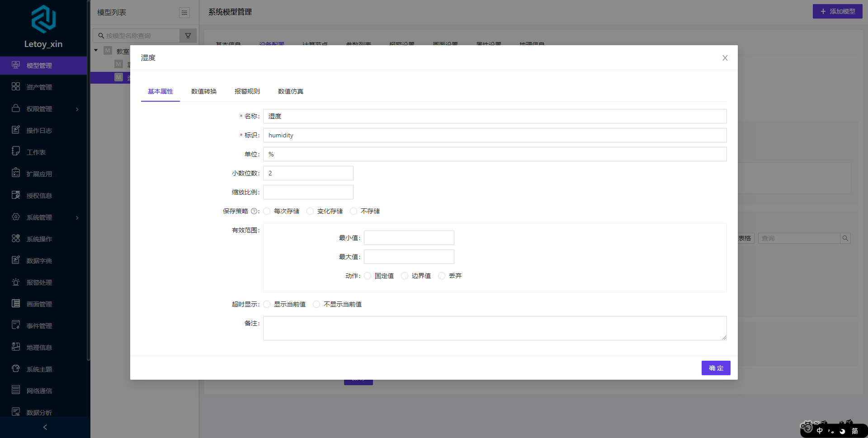This screenshot has height=438, width=868.
Task: Close the 湿度 dialog
Action: click(x=725, y=58)
